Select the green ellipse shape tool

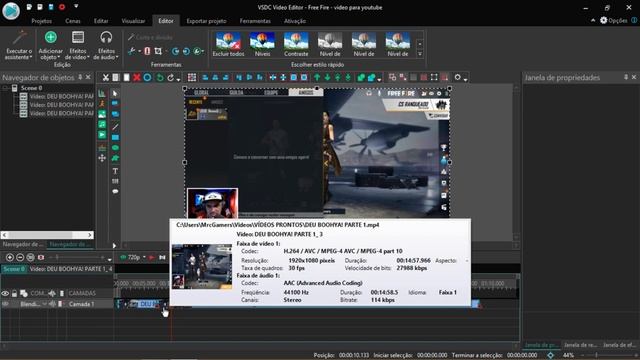[x=115, y=148]
